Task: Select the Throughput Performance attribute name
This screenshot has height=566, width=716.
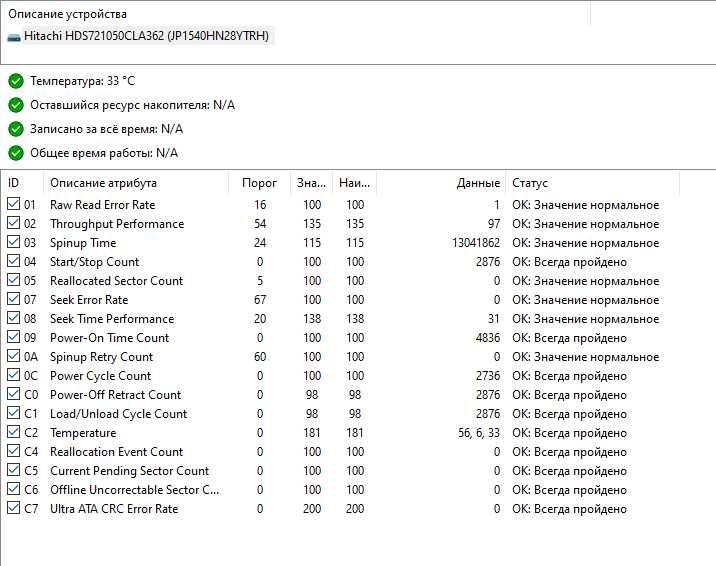Action: pyautogui.click(x=117, y=224)
